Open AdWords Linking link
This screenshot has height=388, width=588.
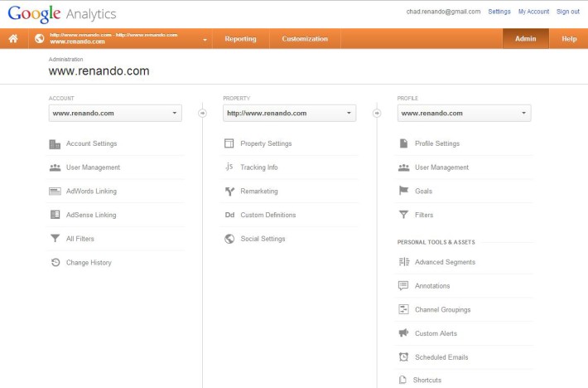91,191
